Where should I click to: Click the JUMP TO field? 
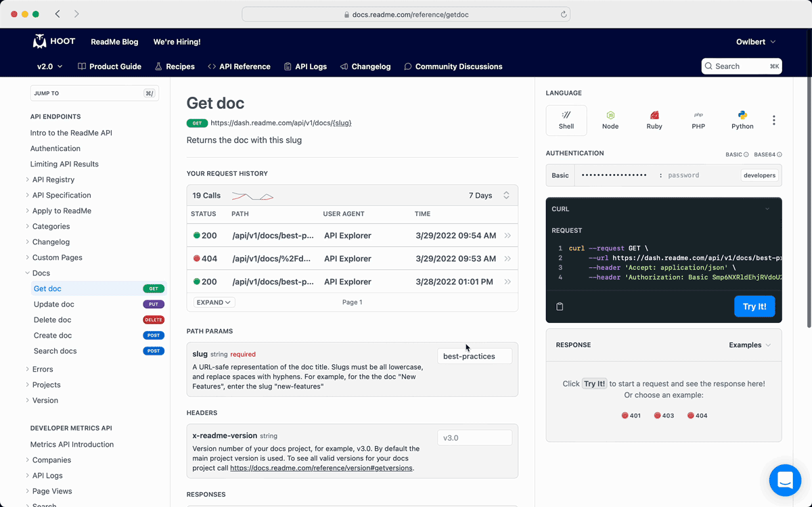pos(94,93)
